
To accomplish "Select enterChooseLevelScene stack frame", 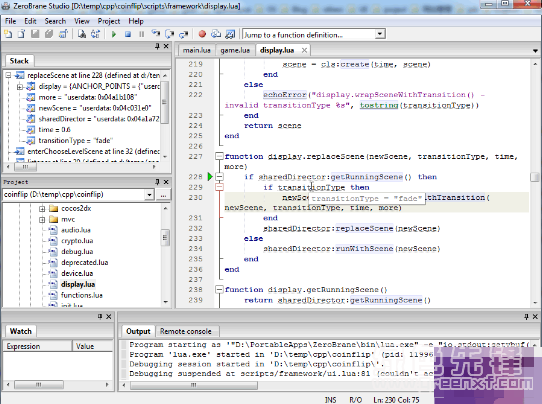I will click(x=93, y=151).
